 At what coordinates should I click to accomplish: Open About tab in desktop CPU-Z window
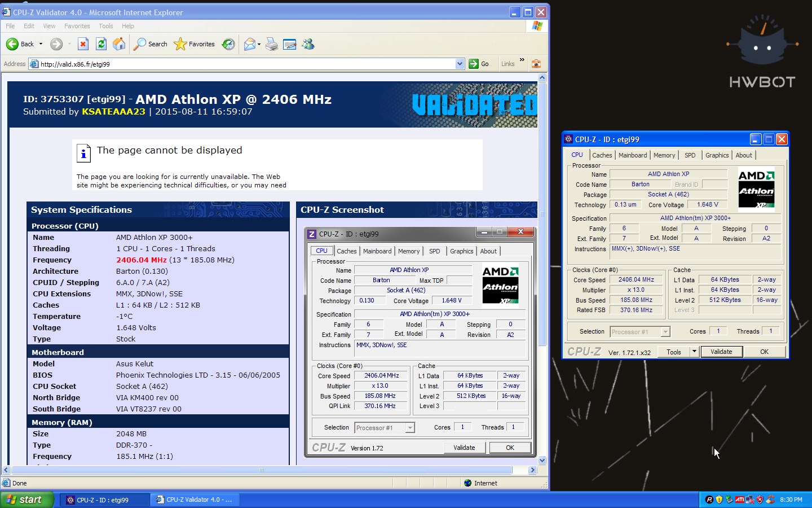pyautogui.click(x=743, y=155)
